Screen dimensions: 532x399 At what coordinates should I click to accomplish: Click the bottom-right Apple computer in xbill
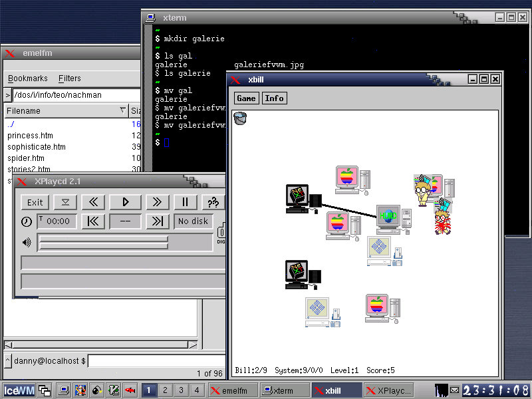[382, 309]
